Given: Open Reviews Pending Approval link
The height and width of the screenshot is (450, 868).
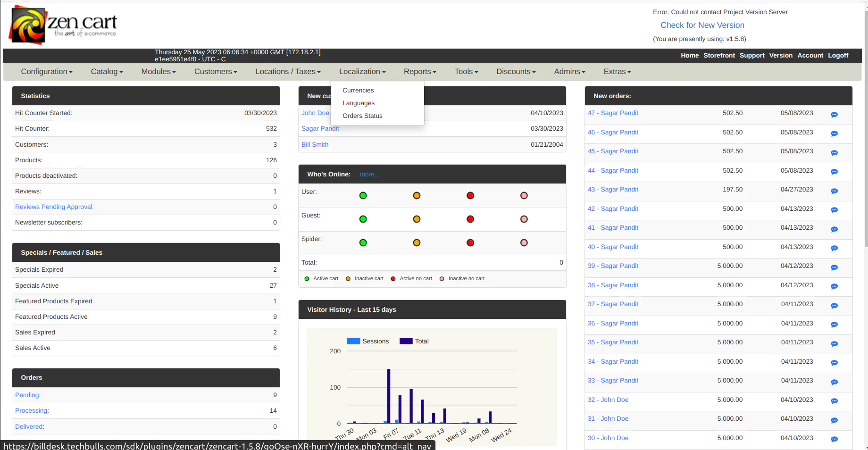Looking at the screenshot, I should pyautogui.click(x=54, y=207).
